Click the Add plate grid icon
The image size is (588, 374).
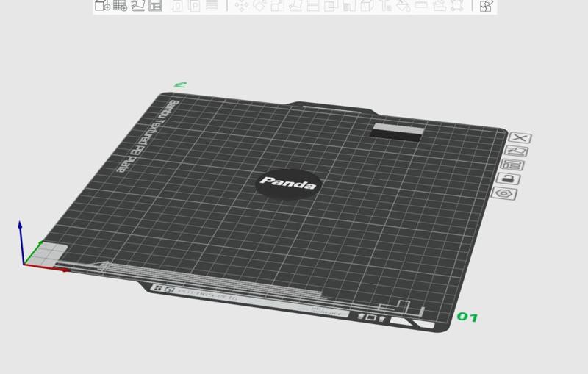[121, 5]
